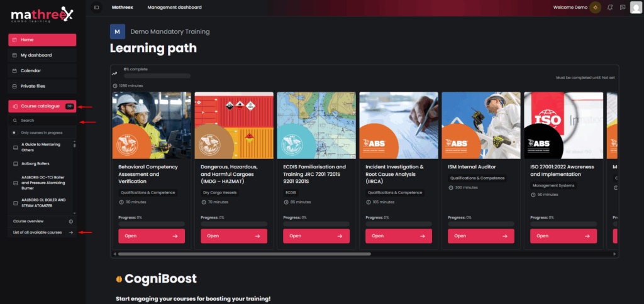Click the right arrow of the learning path scrollbar
644x304 pixels.
[615, 254]
